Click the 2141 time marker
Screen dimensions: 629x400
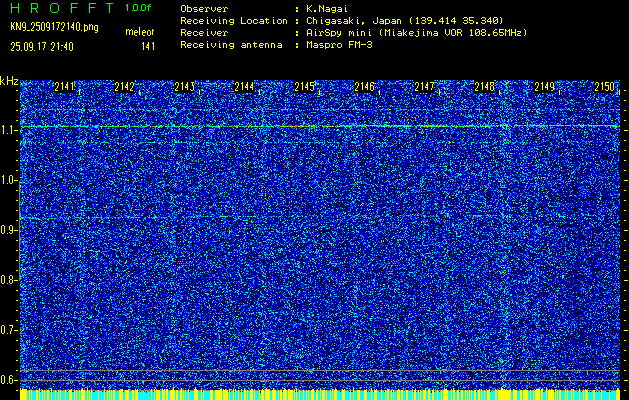pos(64,87)
